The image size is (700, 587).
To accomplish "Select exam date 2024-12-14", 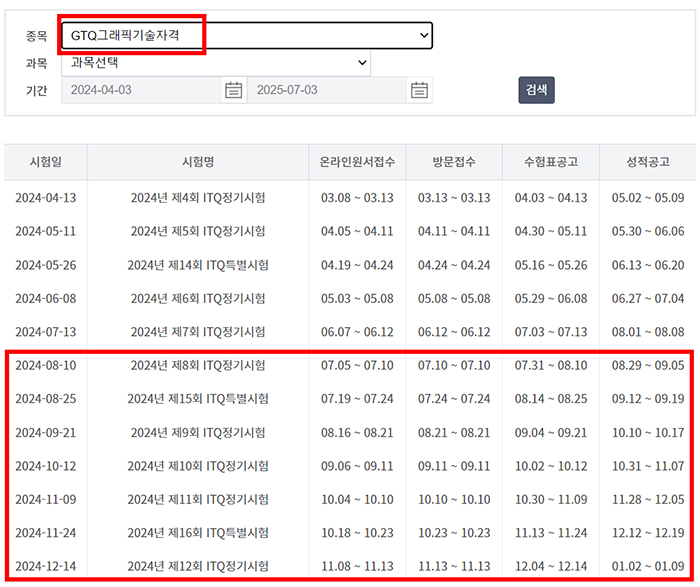I will (x=46, y=566).
